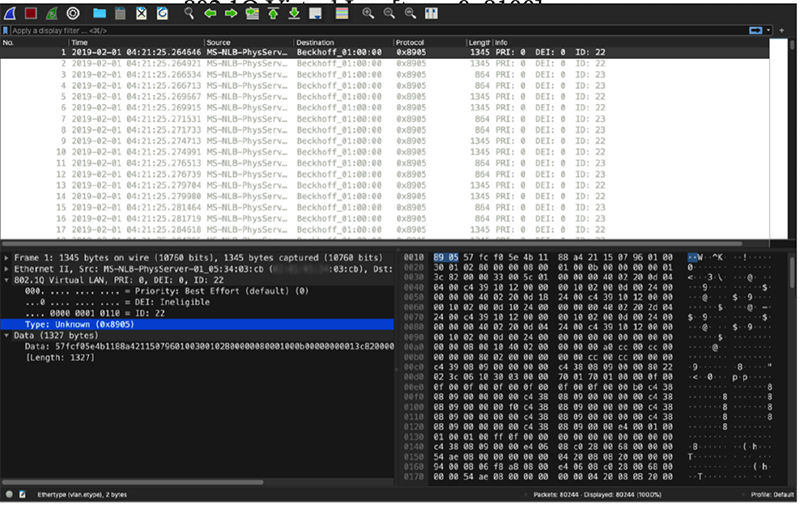Jump to the first packet

point(273,13)
